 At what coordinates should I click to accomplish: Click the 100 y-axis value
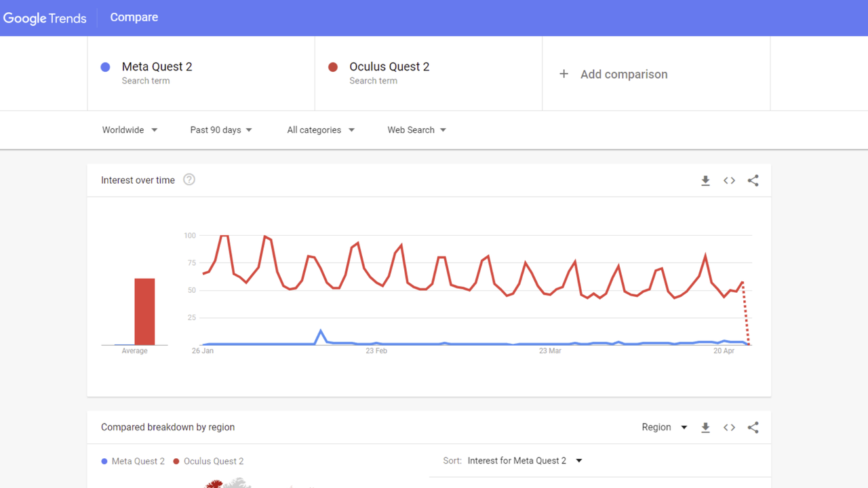(190, 236)
